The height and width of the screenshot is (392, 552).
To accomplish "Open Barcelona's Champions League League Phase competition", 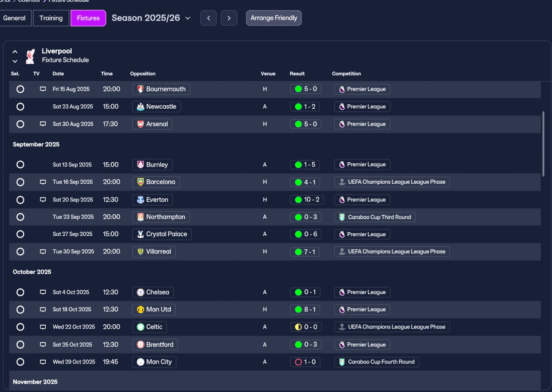I will click(x=392, y=182).
